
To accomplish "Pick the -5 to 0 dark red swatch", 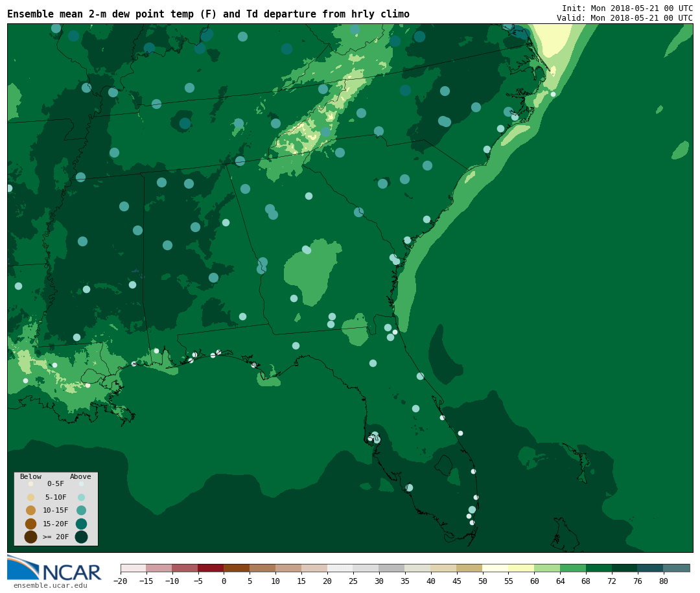I will click(211, 568).
